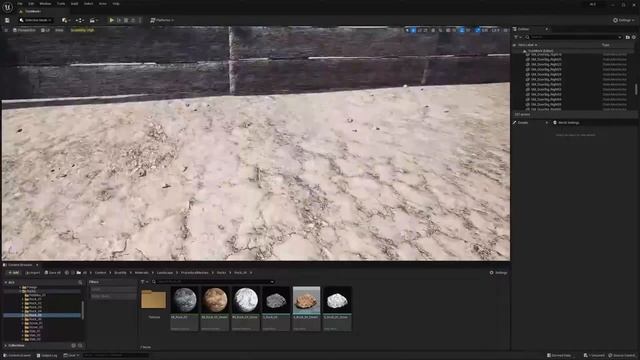Navigate to Brushify in breadcrumb path
Screen dimensions: 640x360
[120, 273]
